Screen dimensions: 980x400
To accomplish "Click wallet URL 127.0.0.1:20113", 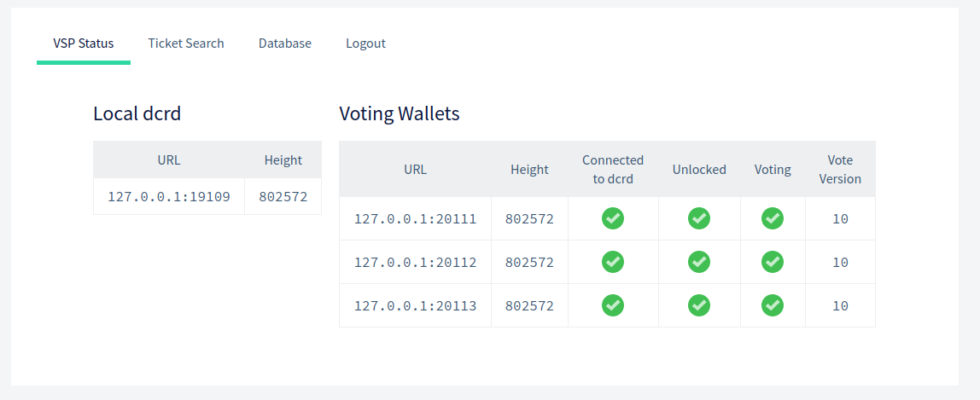I will point(415,306).
